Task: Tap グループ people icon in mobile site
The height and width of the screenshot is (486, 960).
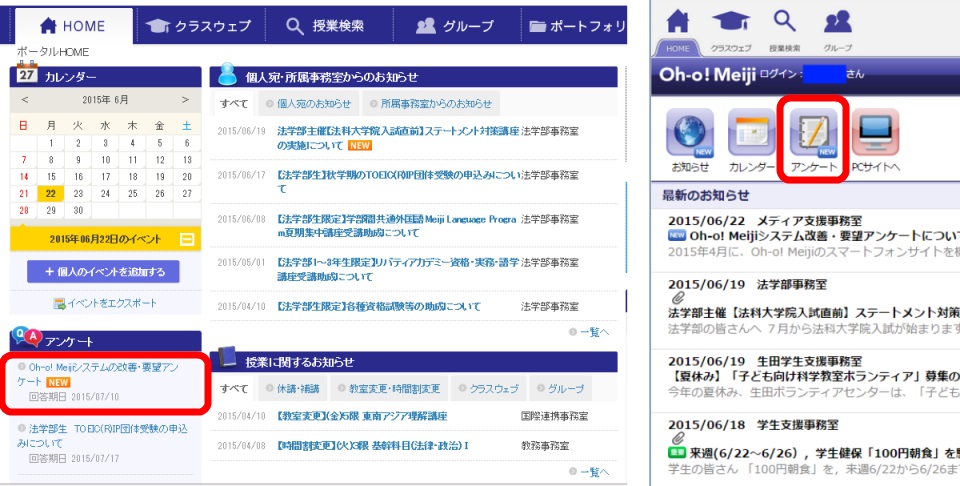Action: tap(838, 23)
